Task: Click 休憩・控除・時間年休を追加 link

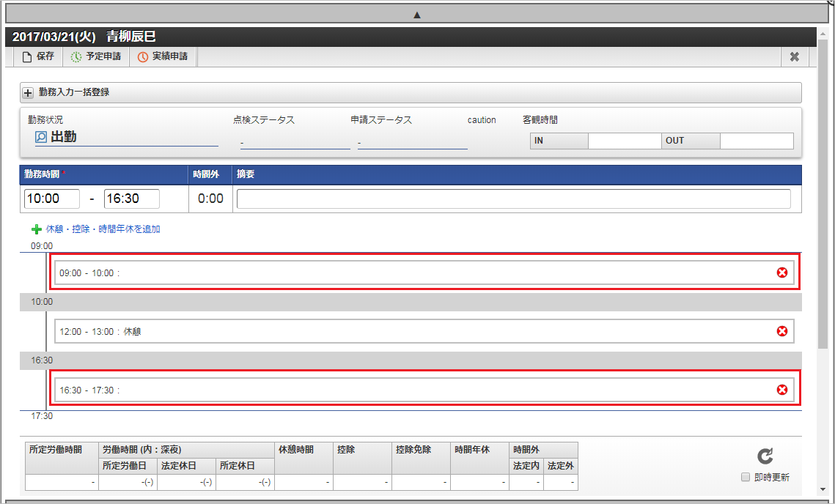Action: coord(103,229)
